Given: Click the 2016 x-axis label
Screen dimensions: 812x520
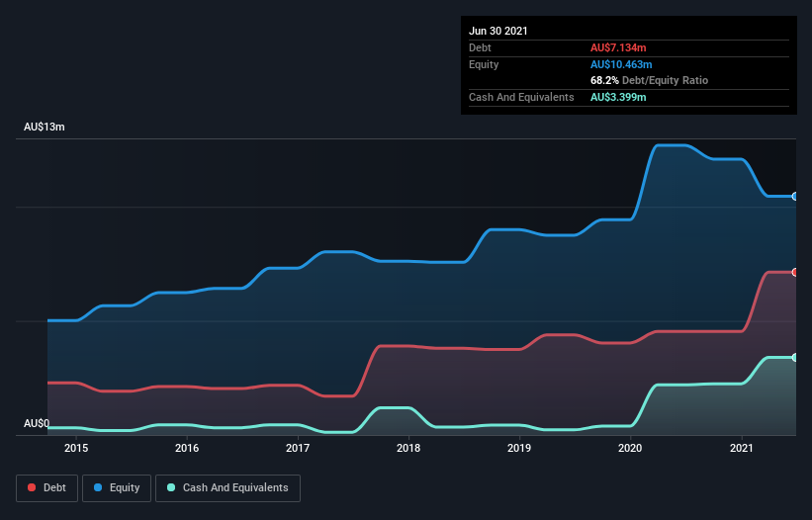Looking at the screenshot, I should tap(187, 448).
